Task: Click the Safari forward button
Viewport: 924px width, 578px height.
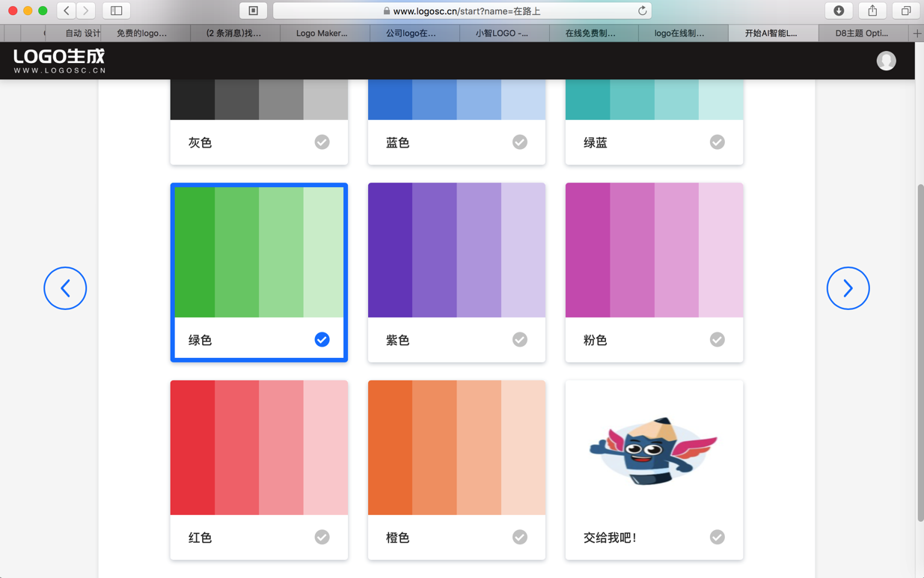Action: pyautogui.click(x=86, y=10)
